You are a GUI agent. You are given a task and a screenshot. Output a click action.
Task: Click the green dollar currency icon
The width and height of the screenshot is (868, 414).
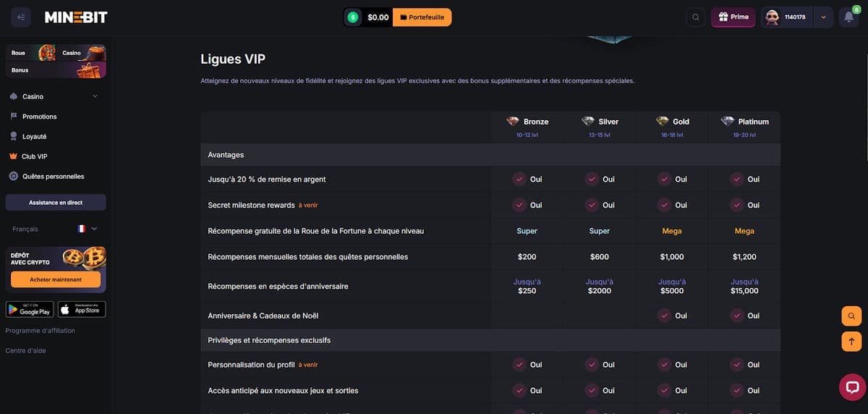click(352, 17)
